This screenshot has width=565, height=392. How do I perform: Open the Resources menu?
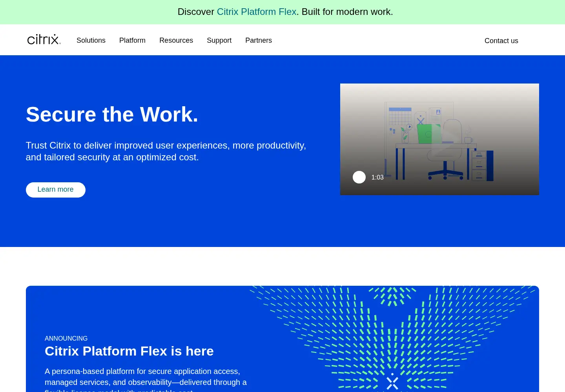tap(176, 40)
